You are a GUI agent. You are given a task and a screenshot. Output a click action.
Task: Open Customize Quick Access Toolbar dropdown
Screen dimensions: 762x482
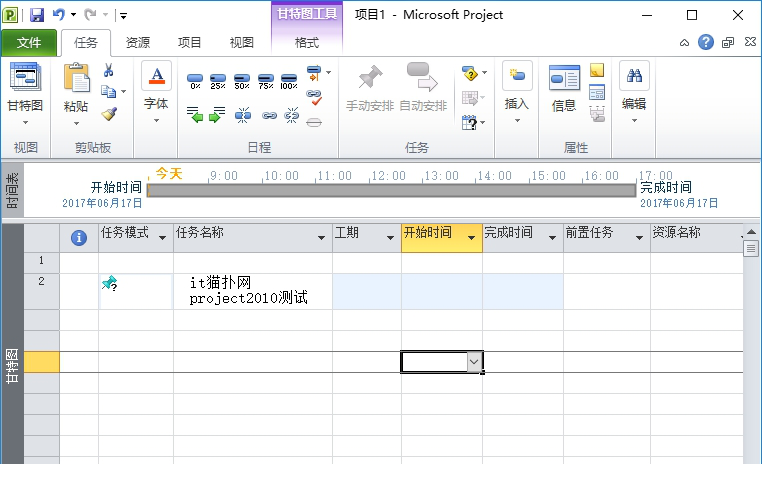tap(123, 16)
